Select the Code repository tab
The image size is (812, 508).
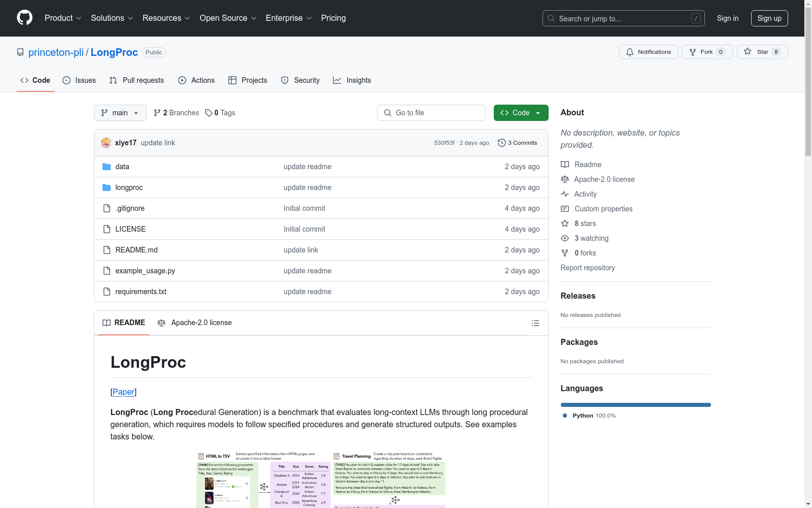(36, 80)
